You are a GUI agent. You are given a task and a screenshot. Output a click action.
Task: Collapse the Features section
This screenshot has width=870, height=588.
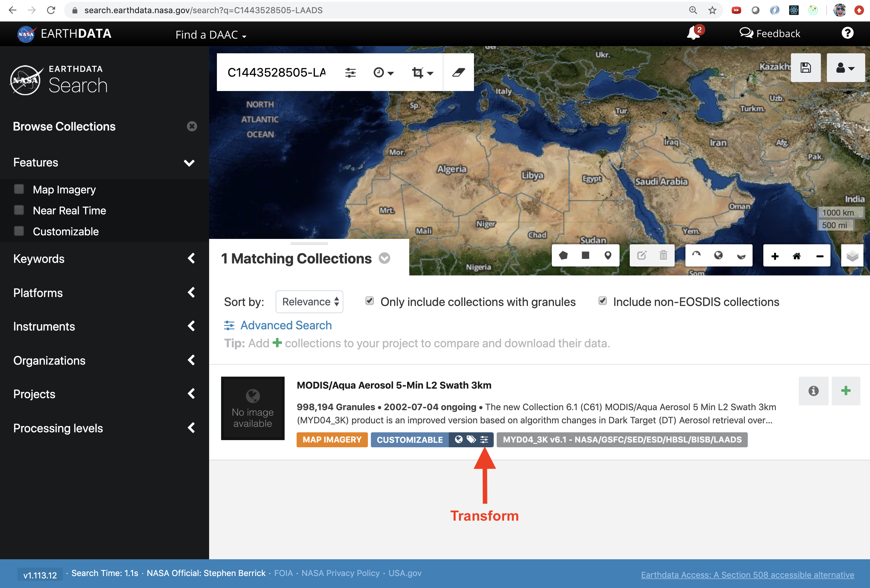click(189, 163)
